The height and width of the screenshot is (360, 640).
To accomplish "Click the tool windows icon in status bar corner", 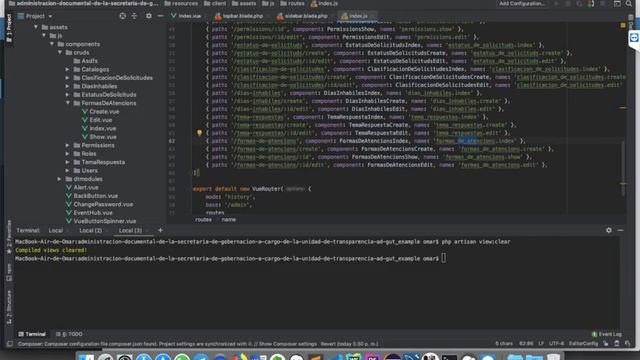I will 9,344.
